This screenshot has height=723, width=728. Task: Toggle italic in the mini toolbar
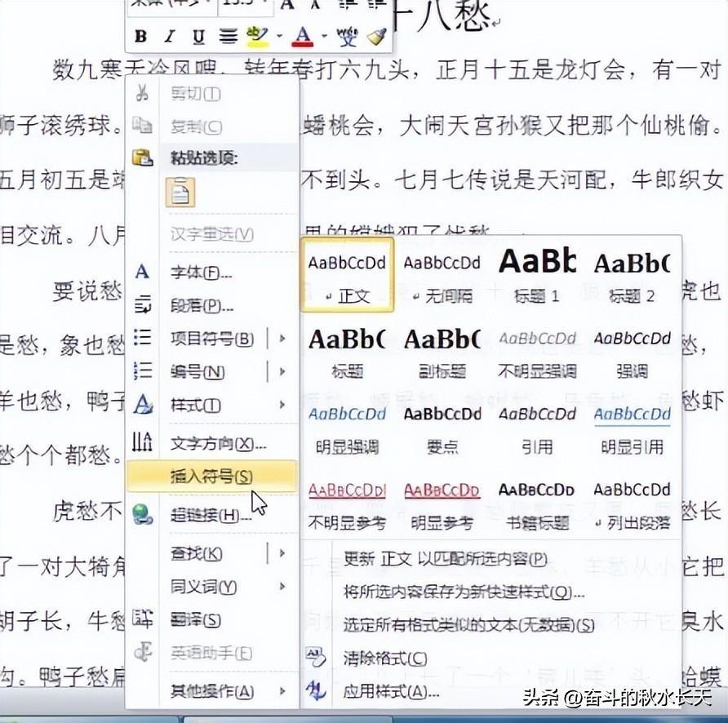[x=170, y=36]
